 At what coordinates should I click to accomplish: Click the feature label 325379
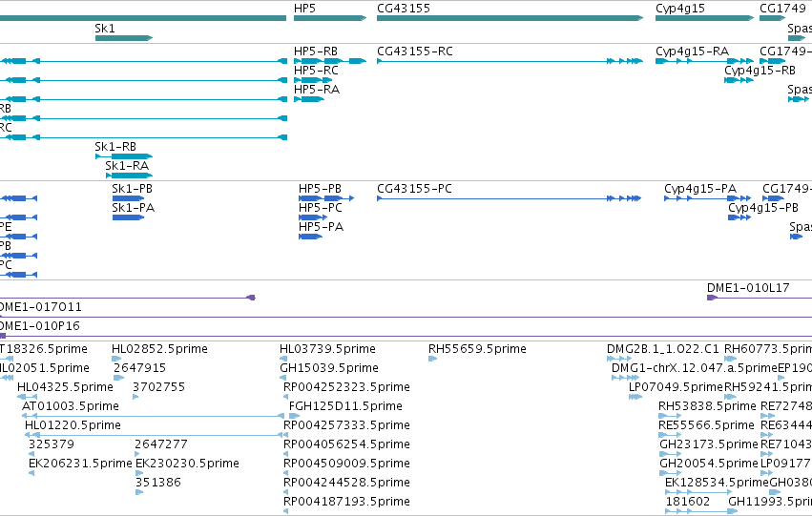point(52,444)
